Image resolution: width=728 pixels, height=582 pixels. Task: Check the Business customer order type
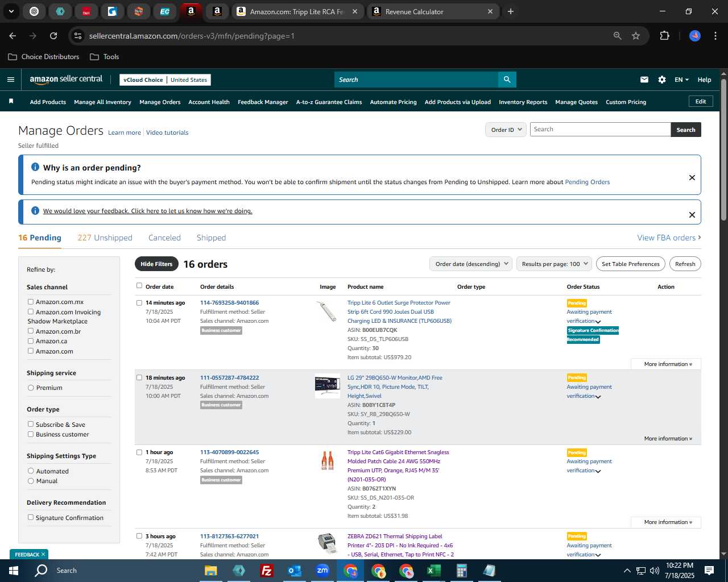point(31,434)
